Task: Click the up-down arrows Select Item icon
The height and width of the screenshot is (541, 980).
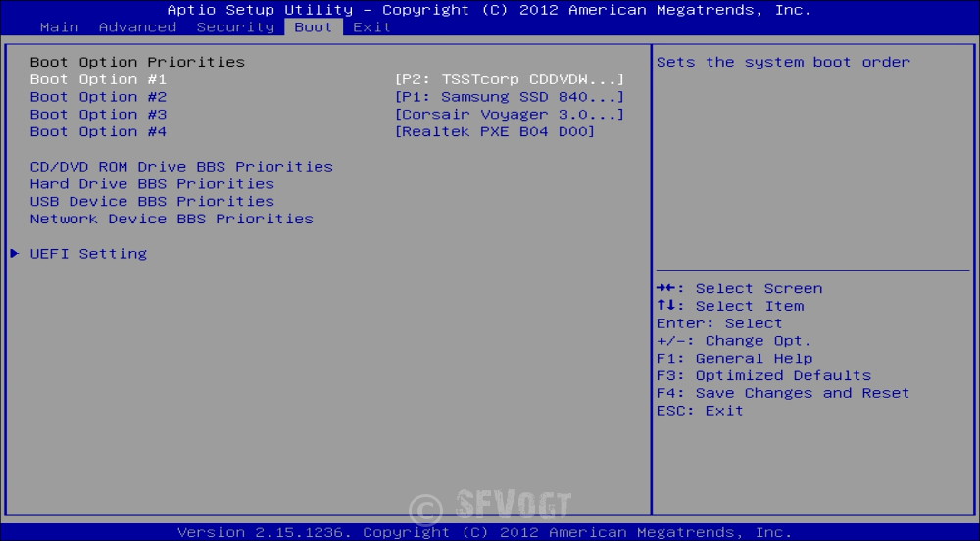Action: 666,306
